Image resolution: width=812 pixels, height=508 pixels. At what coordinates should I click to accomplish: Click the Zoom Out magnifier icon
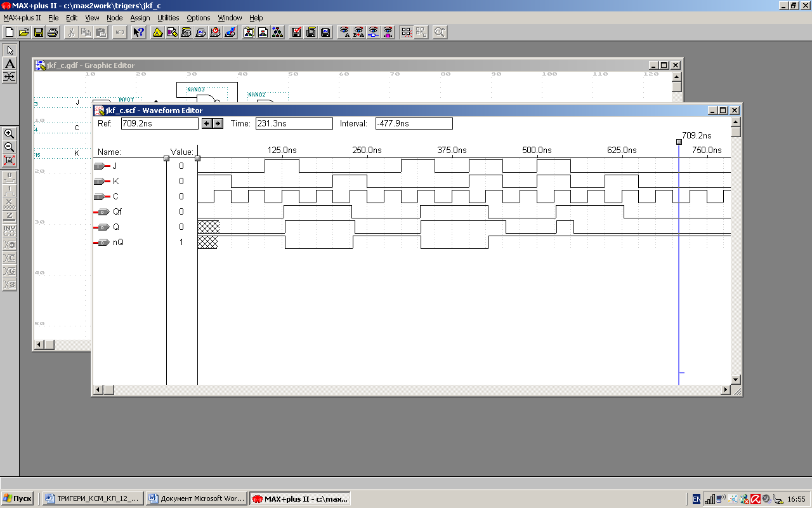[x=10, y=147]
